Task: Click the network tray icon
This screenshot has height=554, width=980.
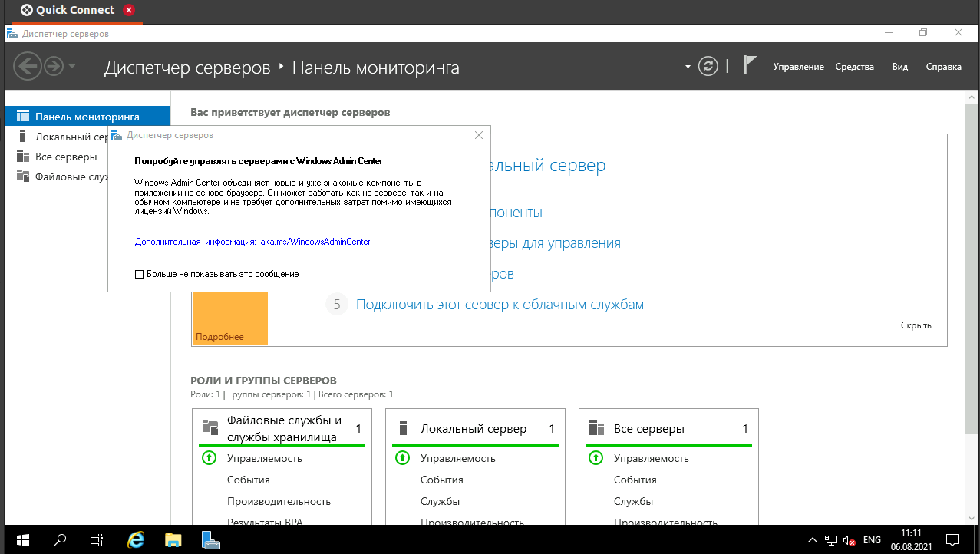Action: point(831,540)
